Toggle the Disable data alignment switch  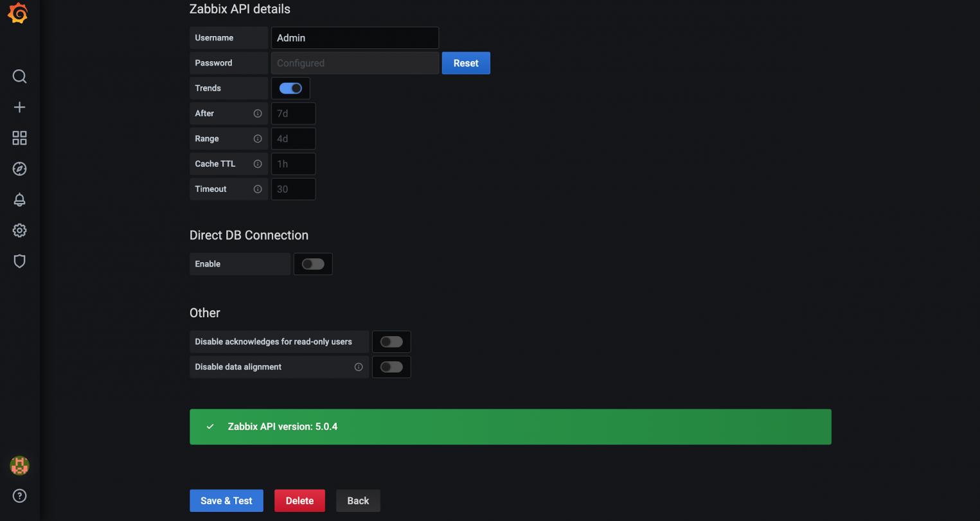click(x=391, y=367)
